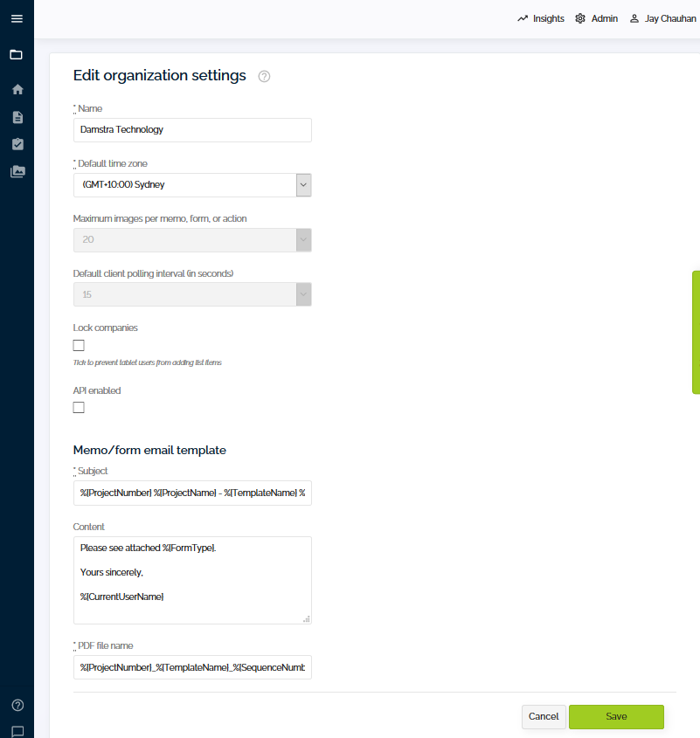
Task: Open the Insights menu
Action: [x=541, y=18]
